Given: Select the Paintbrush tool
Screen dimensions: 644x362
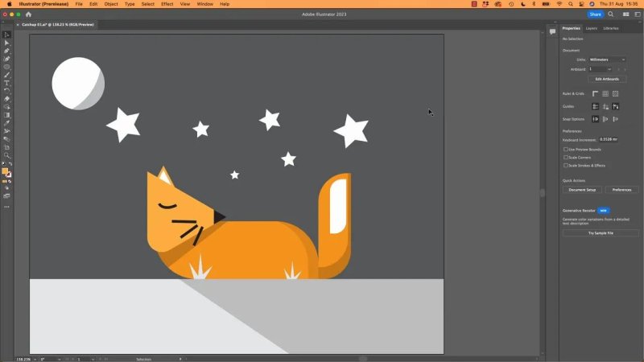Looking at the screenshot, I should (6, 75).
